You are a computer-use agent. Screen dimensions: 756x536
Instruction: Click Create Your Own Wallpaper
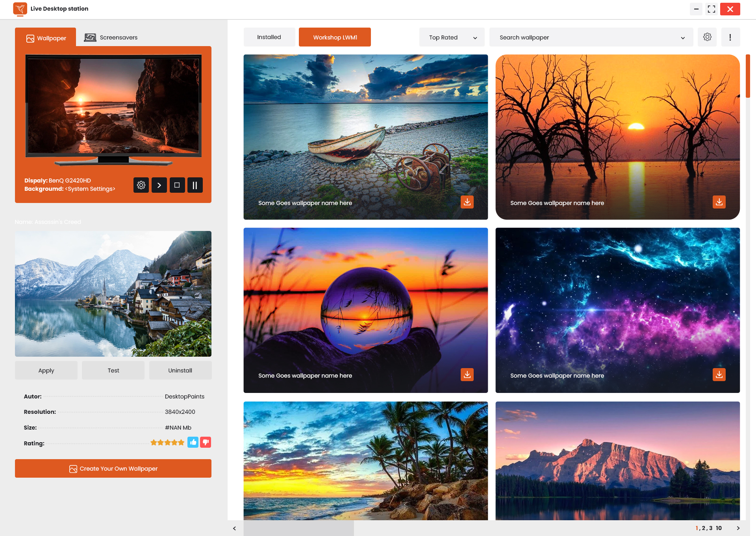pyautogui.click(x=113, y=468)
